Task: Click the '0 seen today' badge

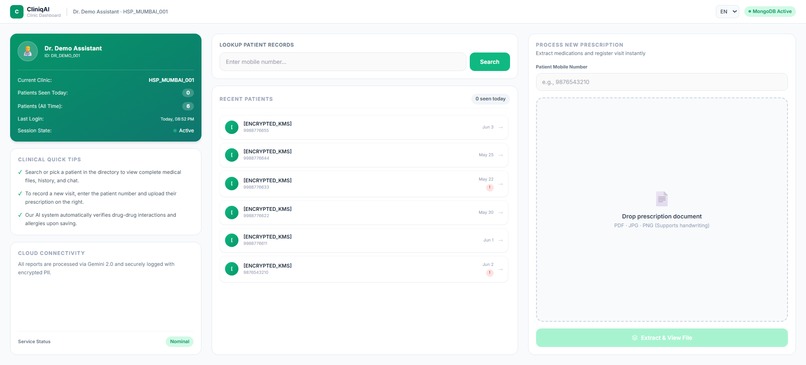Action: [490, 99]
